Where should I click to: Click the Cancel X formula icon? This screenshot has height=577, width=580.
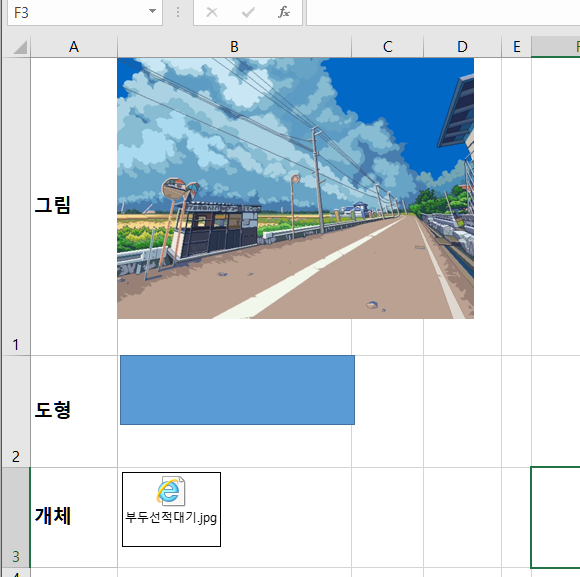212,13
